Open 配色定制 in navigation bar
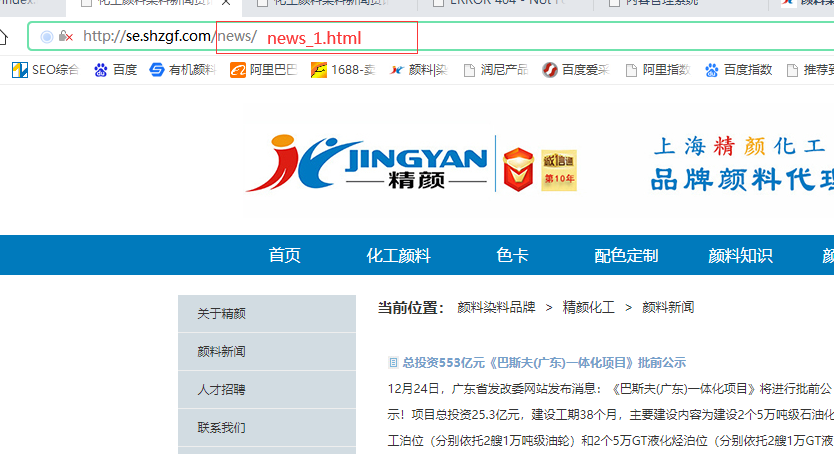The image size is (834, 454). pos(626,255)
